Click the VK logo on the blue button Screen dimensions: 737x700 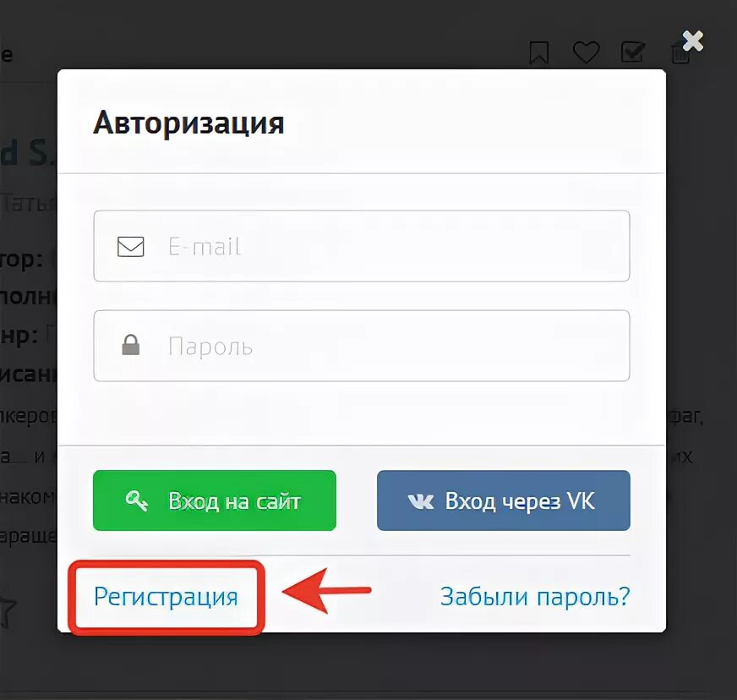point(421,501)
